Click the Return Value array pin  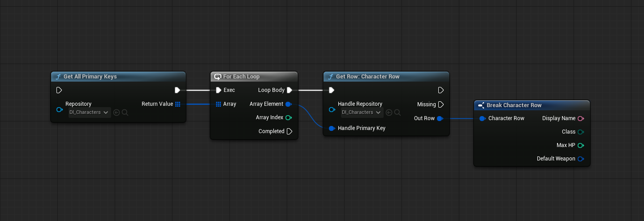[x=178, y=104]
